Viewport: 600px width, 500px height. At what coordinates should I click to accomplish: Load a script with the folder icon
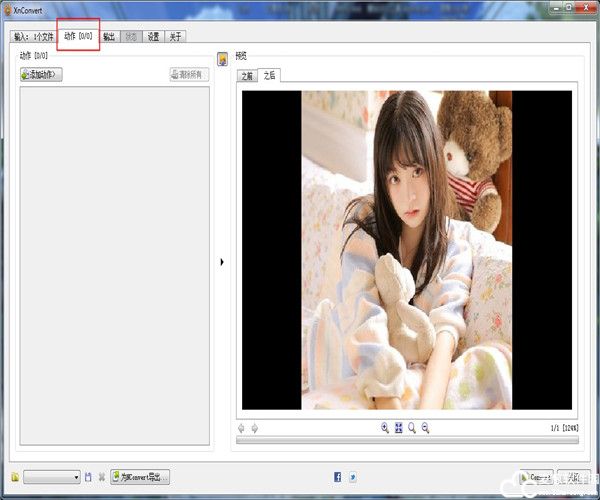pyautogui.click(x=15, y=477)
